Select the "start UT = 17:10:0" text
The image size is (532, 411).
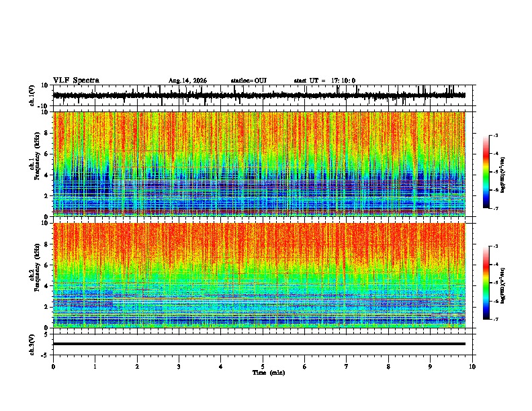point(324,81)
